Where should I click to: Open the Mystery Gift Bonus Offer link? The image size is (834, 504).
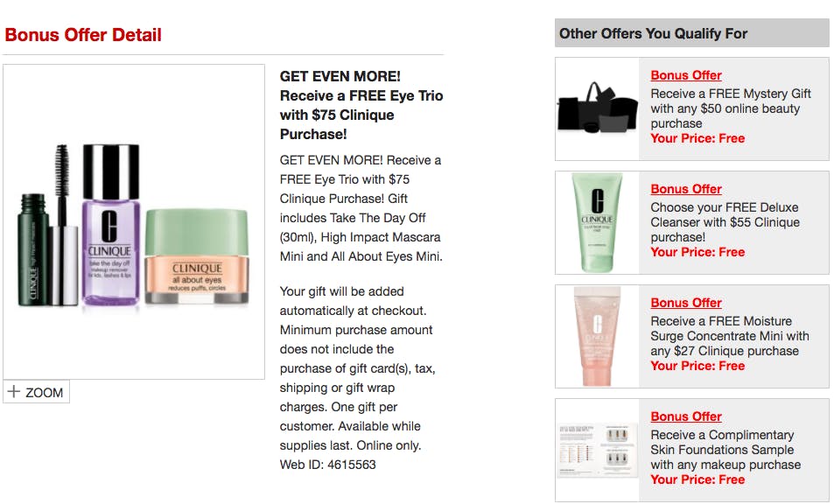pyautogui.click(x=686, y=75)
